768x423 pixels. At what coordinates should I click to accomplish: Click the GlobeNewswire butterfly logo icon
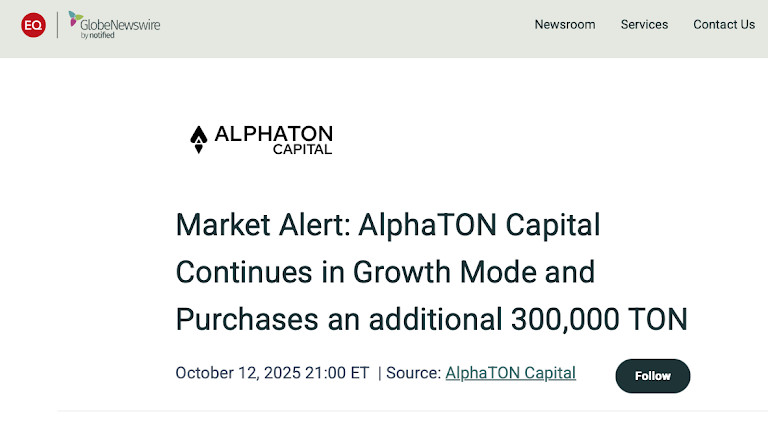tap(75, 19)
